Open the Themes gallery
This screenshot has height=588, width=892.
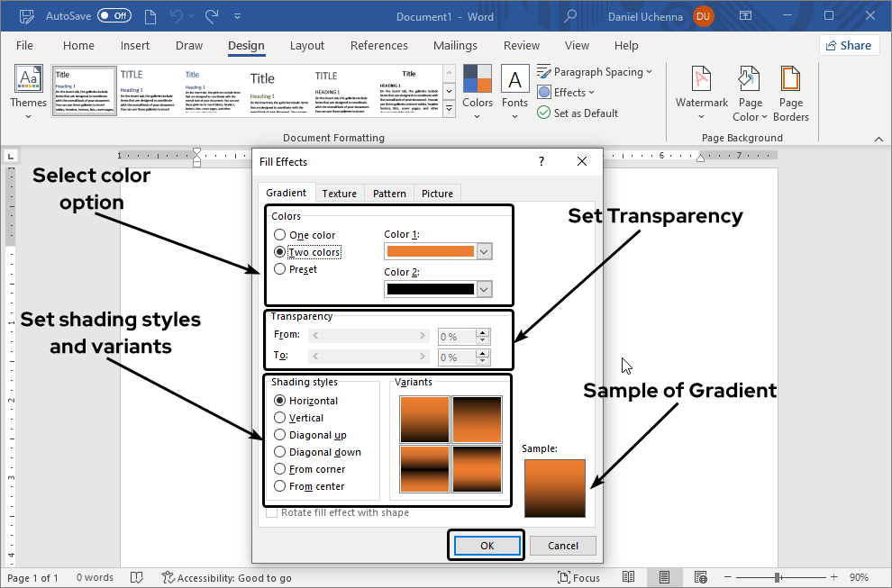pos(28,92)
